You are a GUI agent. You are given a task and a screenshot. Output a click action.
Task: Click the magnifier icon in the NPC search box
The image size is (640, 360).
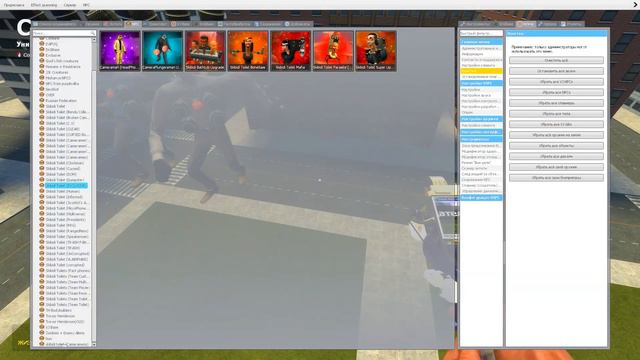pyautogui.click(x=93, y=33)
